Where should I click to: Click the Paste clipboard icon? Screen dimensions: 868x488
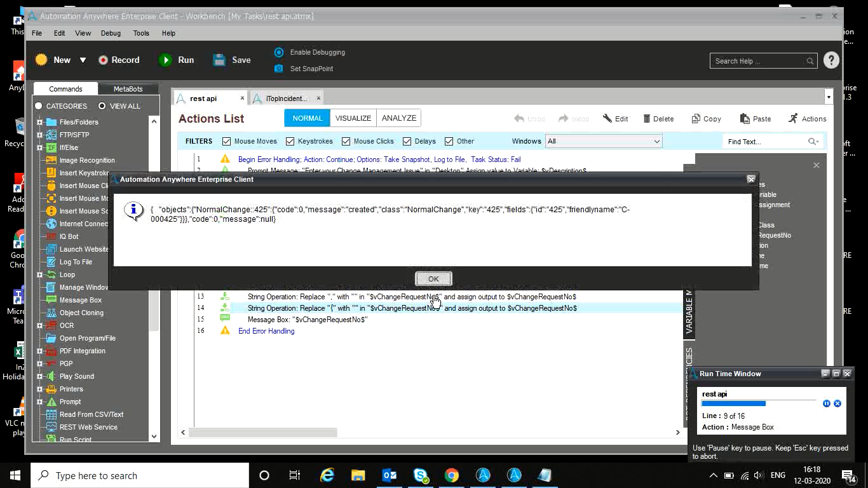coord(745,118)
